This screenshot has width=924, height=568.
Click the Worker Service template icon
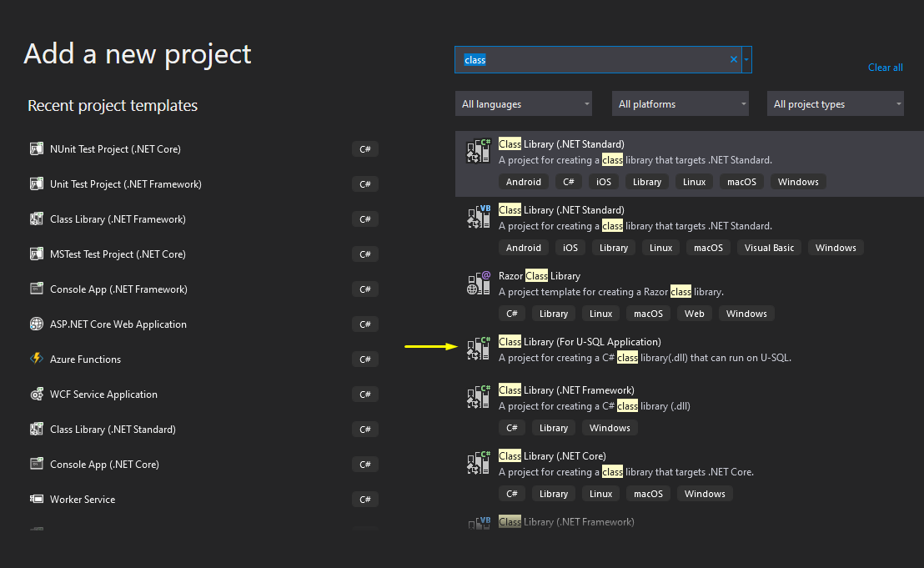[37, 499]
